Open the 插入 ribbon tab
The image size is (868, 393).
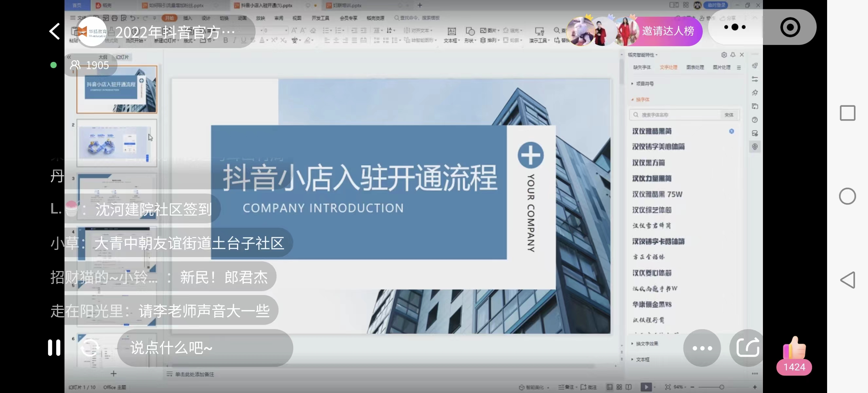pyautogui.click(x=187, y=18)
